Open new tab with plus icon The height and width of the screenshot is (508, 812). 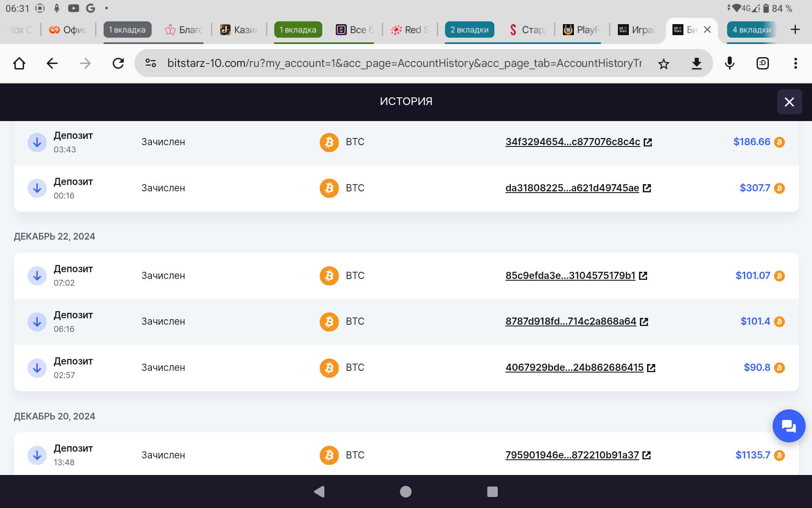click(x=795, y=30)
